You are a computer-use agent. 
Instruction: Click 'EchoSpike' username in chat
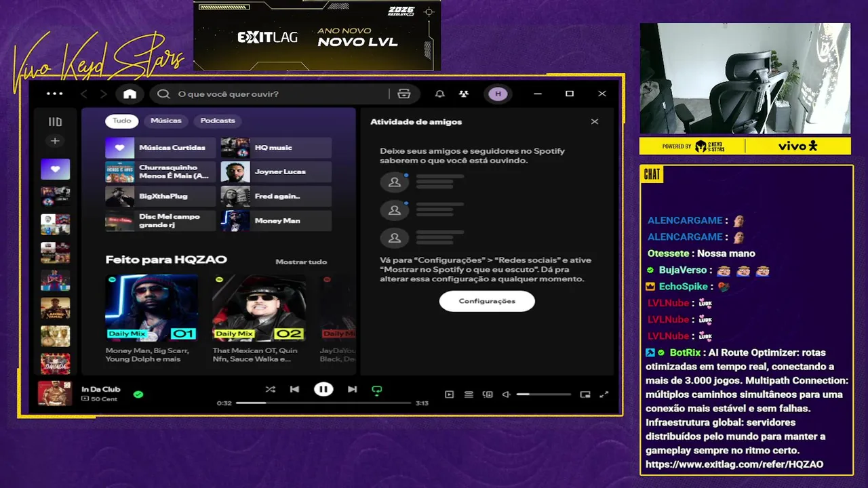(x=683, y=287)
